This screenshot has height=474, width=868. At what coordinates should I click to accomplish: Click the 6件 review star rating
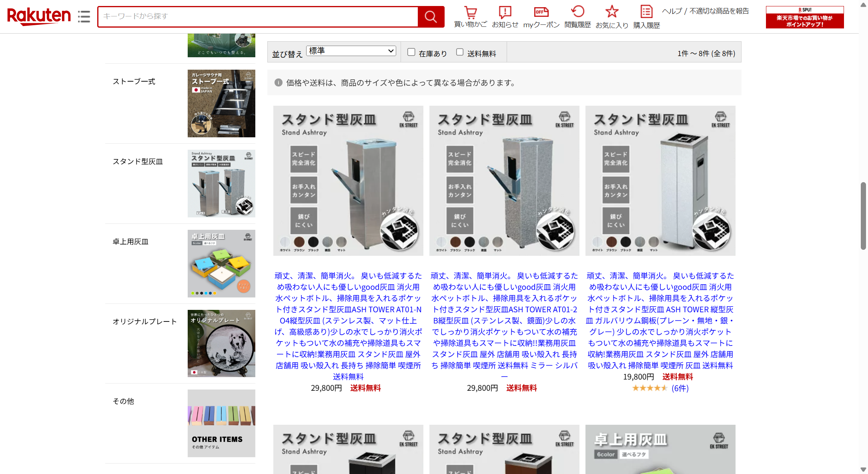(649, 388)
